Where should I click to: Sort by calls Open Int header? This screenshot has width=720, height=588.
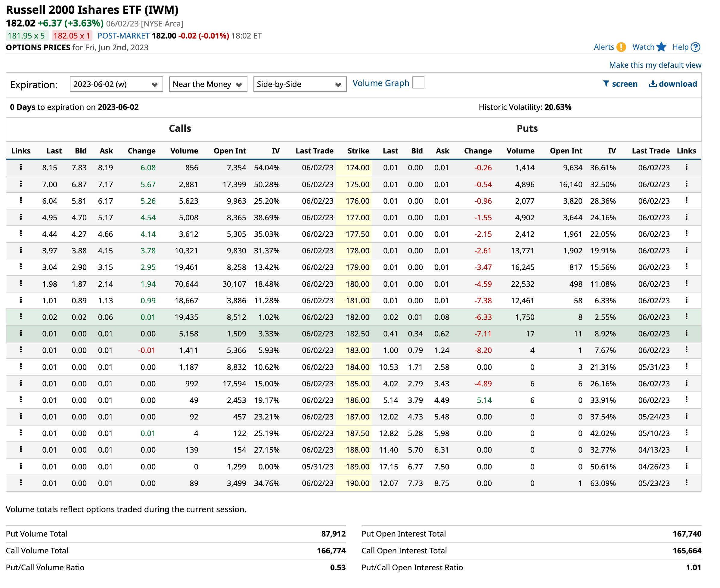(x=230, y=151)
